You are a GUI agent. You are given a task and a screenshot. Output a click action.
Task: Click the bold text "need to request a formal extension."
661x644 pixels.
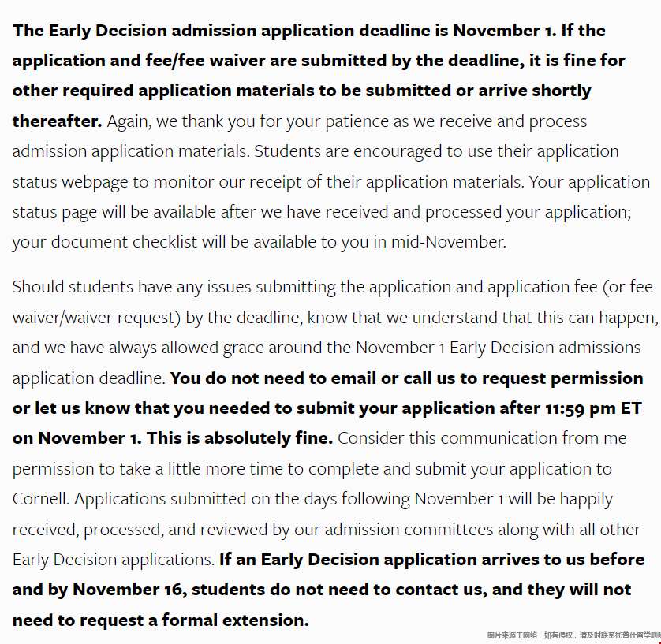tap(160, 620)
